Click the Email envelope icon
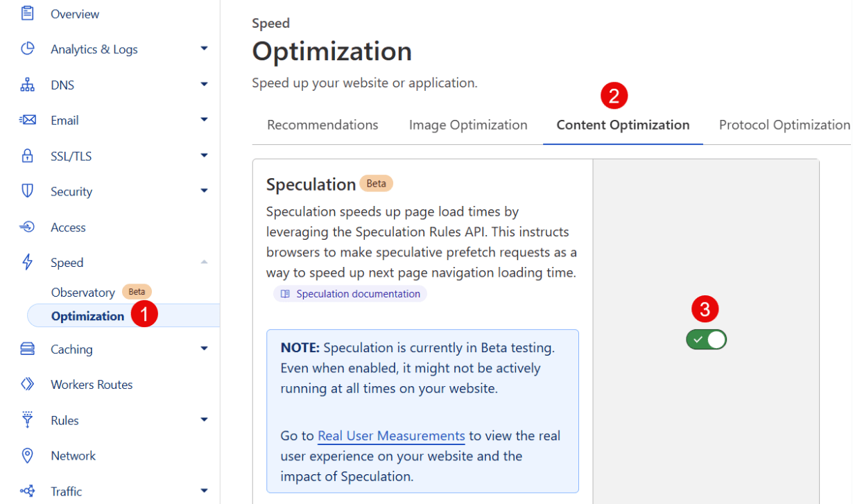This screenshot has width=853, height=504. (28, 120)
